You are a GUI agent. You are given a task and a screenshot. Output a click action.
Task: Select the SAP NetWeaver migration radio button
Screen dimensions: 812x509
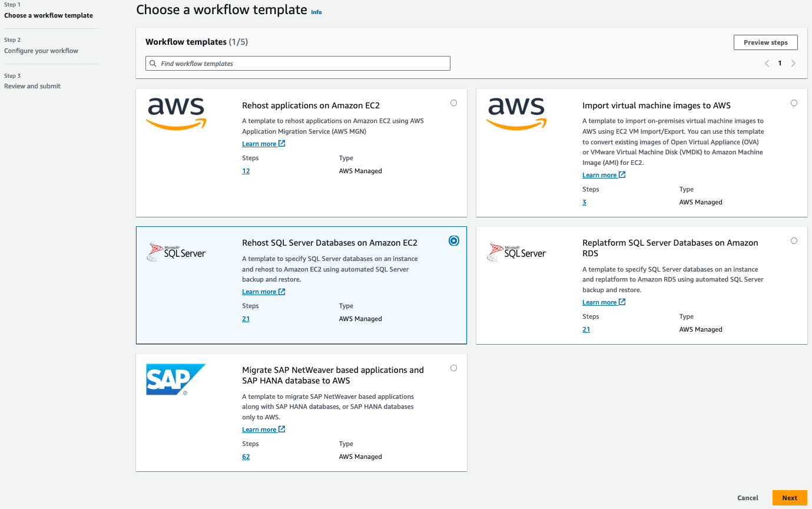453,368
